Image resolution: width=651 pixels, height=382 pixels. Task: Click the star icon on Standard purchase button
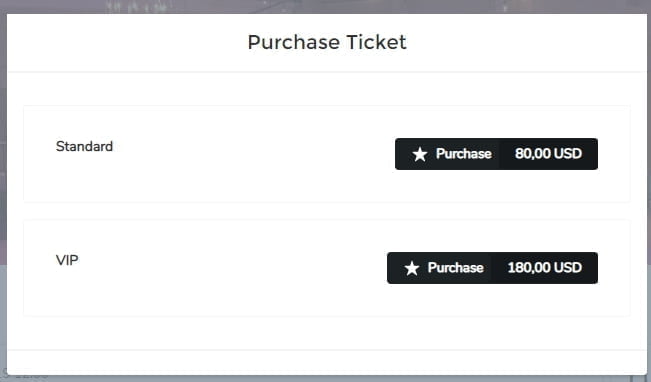click(x=420, y=154)
